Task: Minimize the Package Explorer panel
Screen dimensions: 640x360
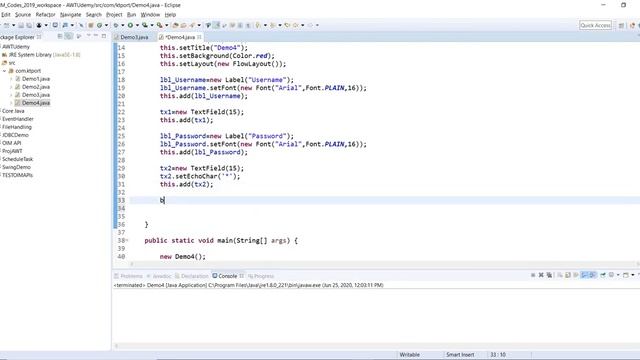Action: coord(96,36)
